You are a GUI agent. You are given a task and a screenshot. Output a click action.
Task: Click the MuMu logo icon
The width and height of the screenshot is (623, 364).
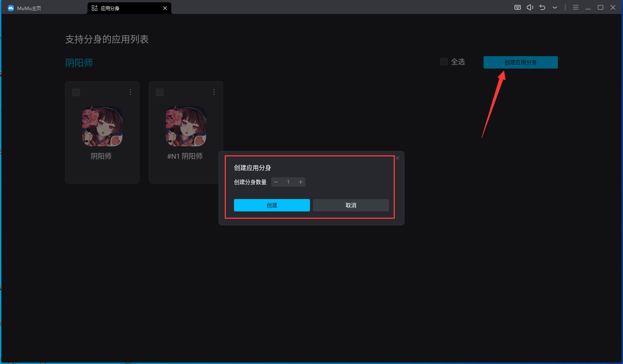click(11, 8)
